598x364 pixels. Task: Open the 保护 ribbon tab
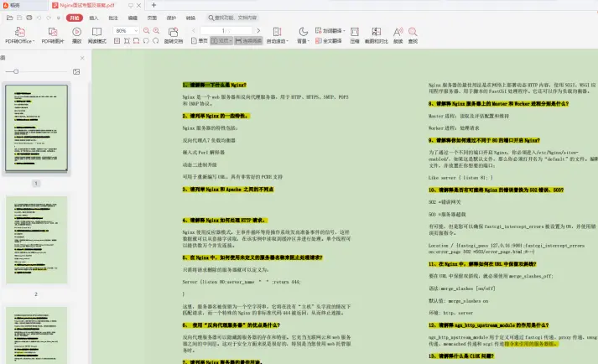pos(171,18)
